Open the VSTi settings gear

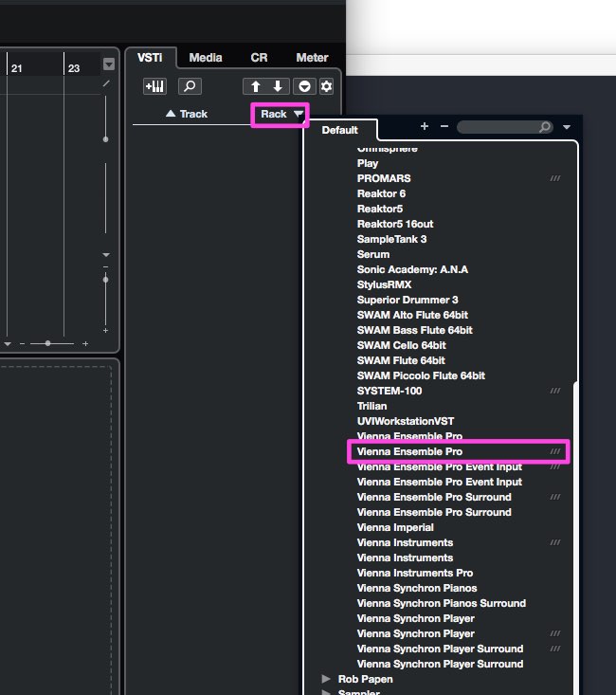point(327,86)
